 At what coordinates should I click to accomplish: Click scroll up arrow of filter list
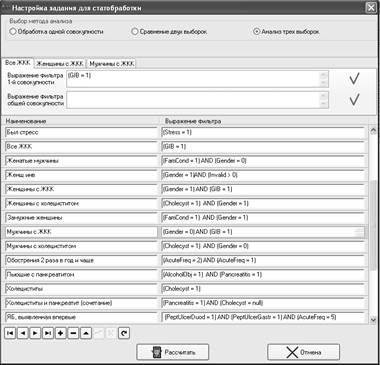(x=373, y=131)
